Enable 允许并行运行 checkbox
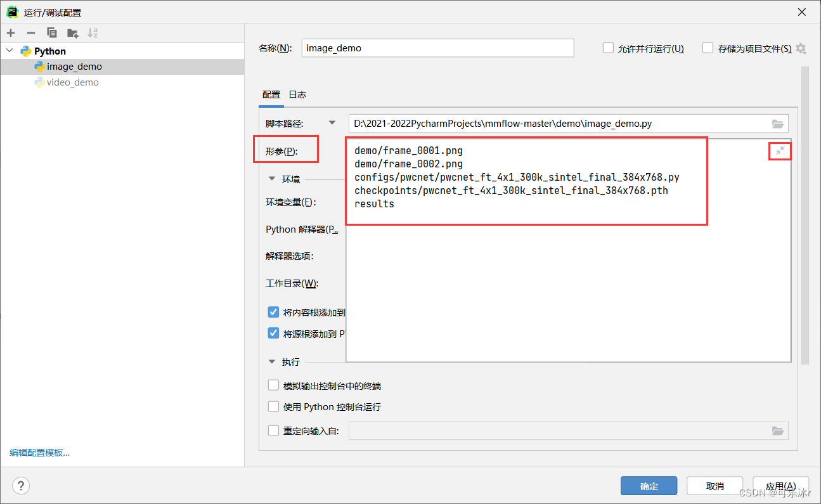The image size is (821, 504). [x=608, y=48]
